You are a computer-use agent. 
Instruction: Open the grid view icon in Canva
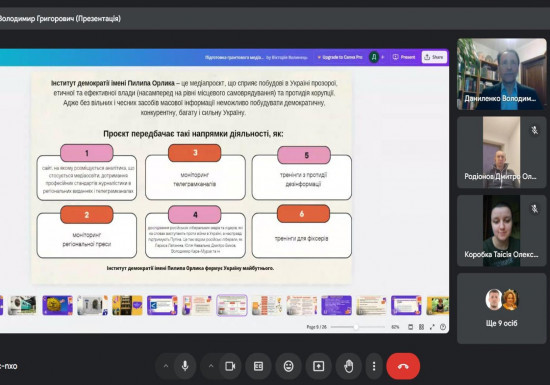(x=421, y=327)
